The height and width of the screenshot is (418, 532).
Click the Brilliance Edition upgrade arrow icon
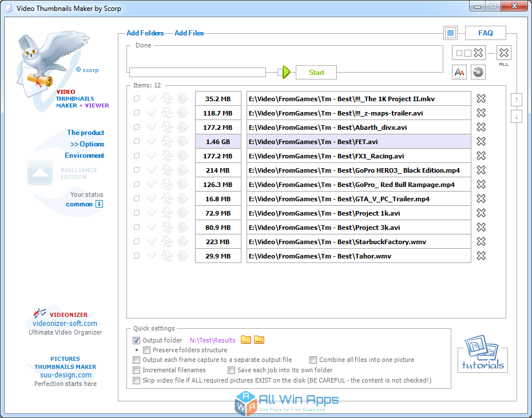(x=40, y=173)
